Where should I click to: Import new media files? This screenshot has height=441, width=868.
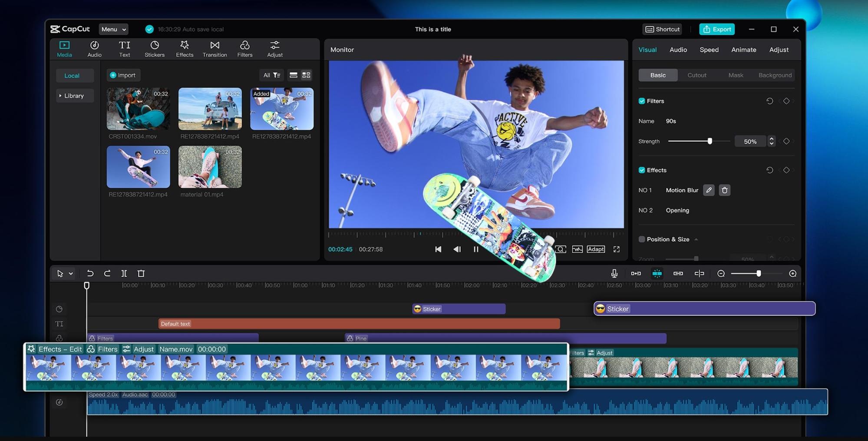coord(123,75)
